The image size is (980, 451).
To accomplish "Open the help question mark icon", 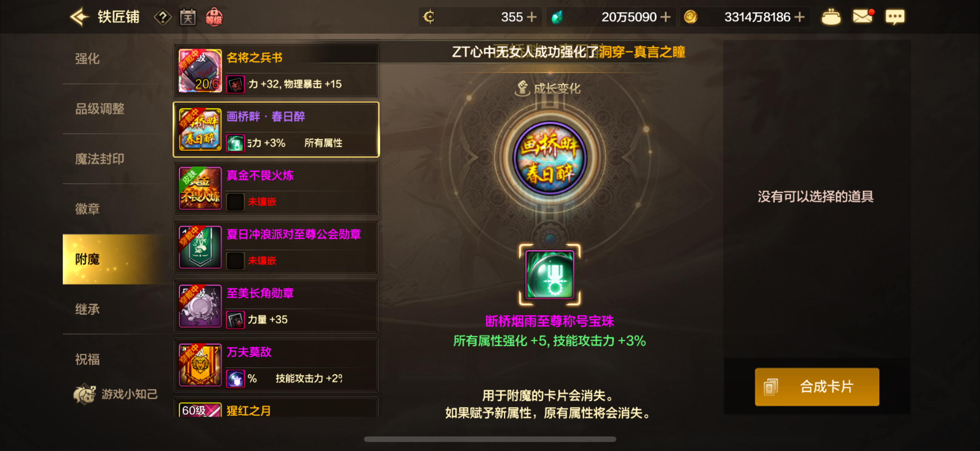I will coord(163,18).
